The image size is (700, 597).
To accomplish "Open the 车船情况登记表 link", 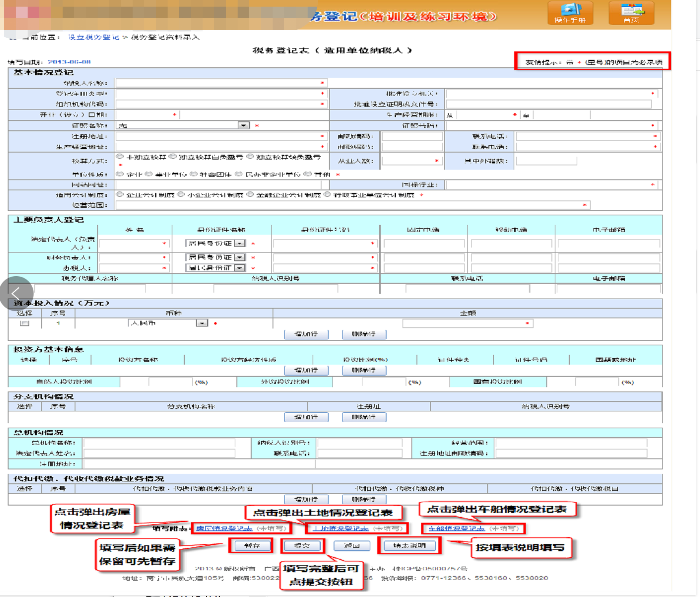I will (457, 529).
